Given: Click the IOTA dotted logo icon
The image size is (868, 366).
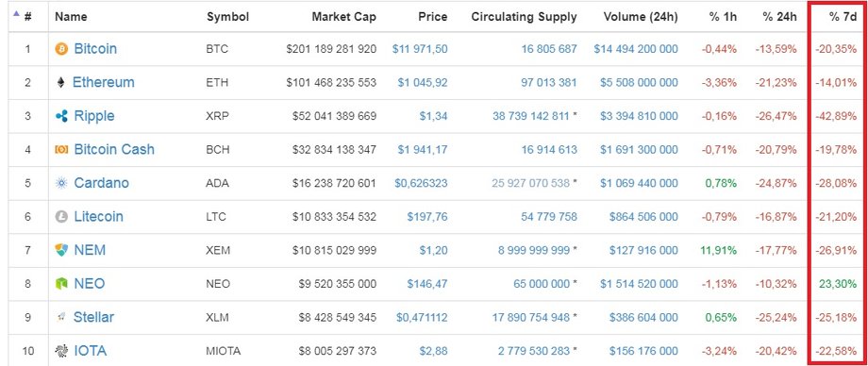Looking at the screenshot, I should (x=61, y=351).
